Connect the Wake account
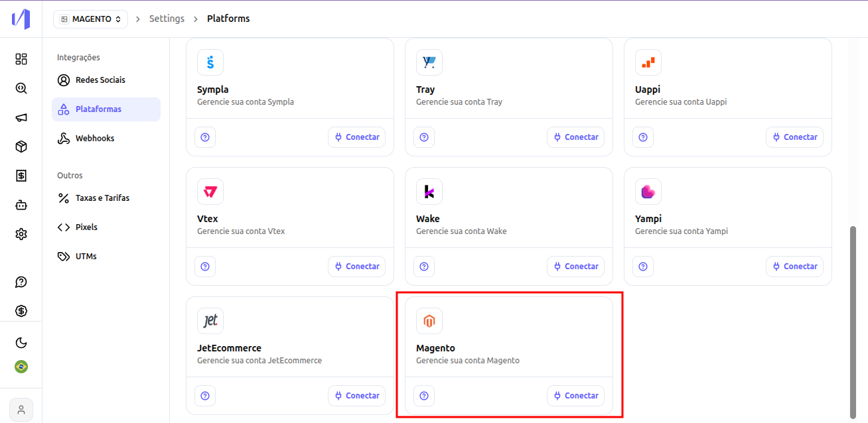 (575, 267)
